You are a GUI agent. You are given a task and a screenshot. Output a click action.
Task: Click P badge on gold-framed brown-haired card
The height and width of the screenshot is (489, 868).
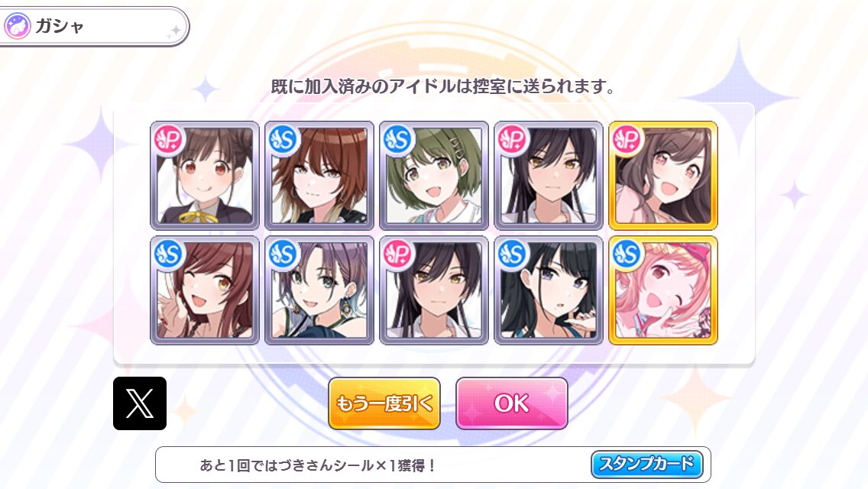click(x=627, y=140)
